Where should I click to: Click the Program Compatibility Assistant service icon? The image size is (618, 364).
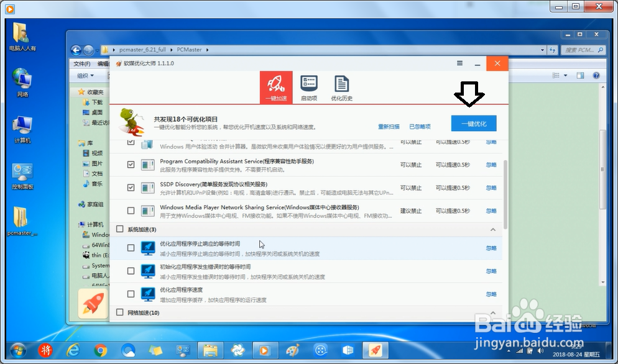148,165
